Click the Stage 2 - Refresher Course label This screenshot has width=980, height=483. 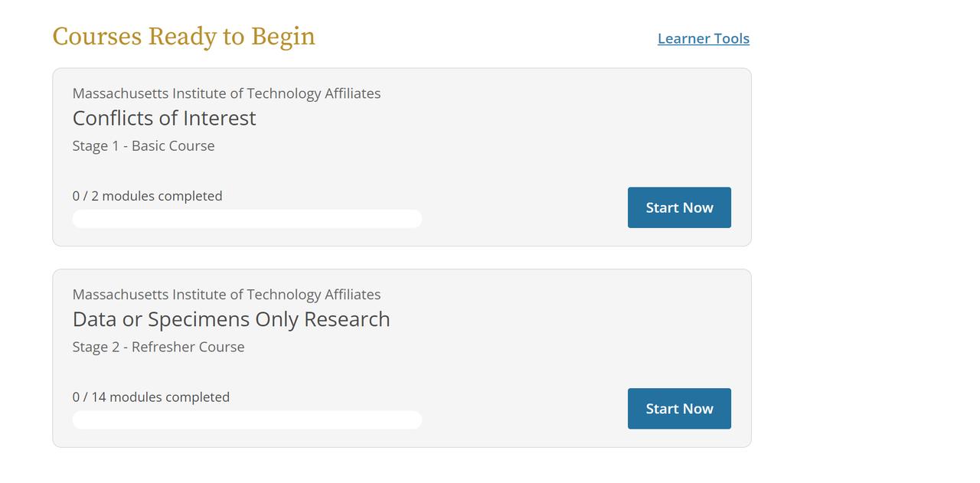(x=158, y=347)
